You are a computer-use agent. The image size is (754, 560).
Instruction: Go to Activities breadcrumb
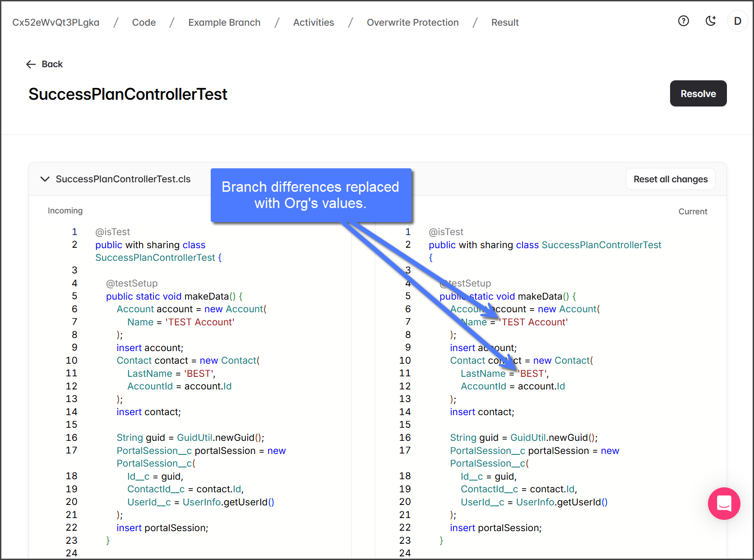313,23
